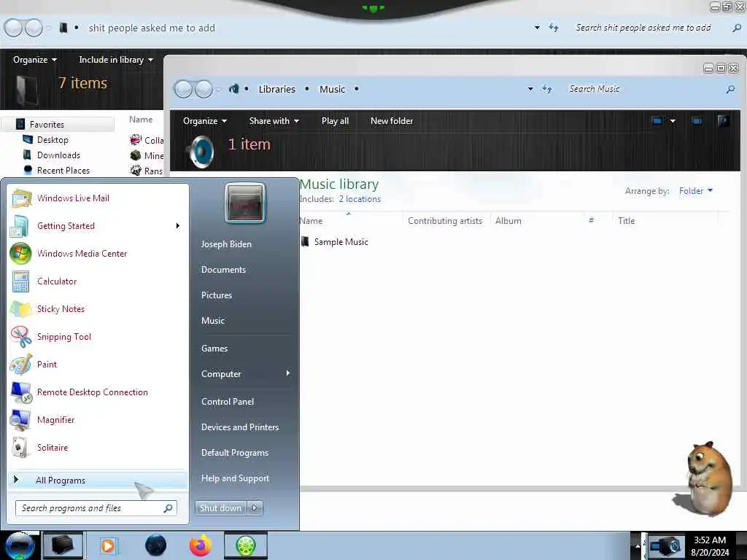Open the dark globe taskbar icon
The width and height of the screenshot is (747, 560).
(156, 545)
